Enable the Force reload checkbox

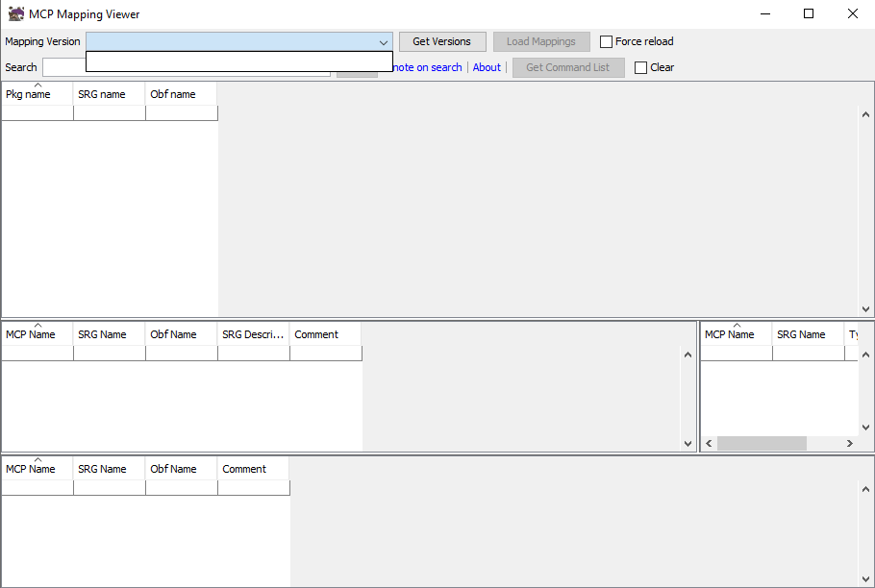pos(606,42)
